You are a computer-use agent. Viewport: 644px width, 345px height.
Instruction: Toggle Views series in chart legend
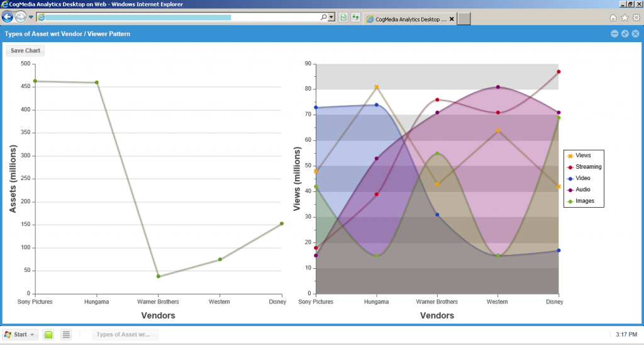pyautogui.click(x=582, y=156)
